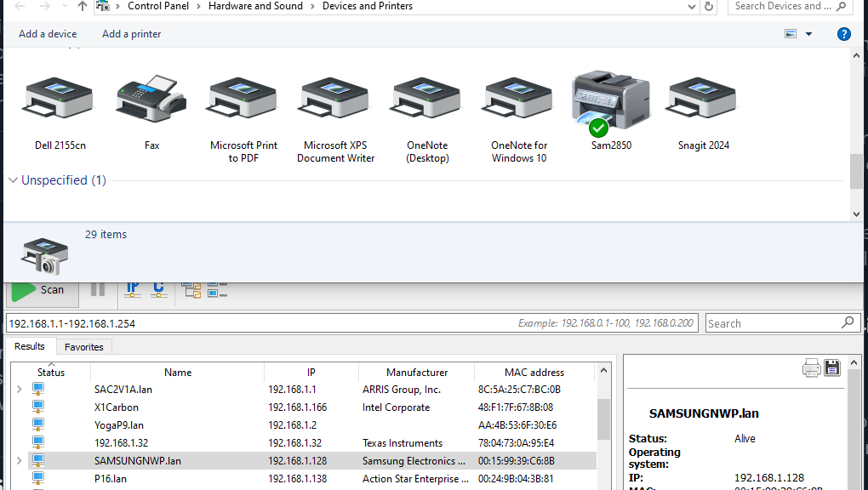Select the OneNote (Desktop) printer

coord(425,98)
